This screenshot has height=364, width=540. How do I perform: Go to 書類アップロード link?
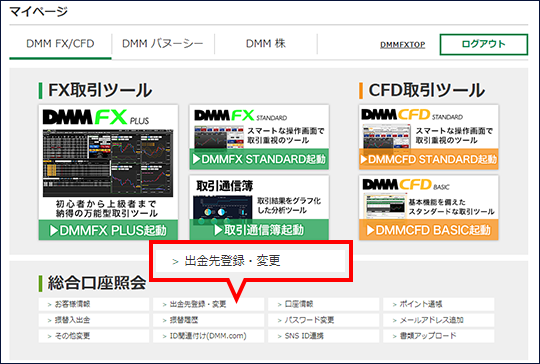(x=438, y=336)
